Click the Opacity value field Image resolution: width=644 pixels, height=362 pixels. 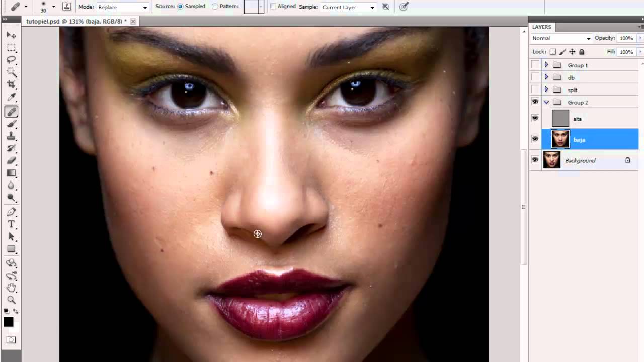tap(626, 38)
